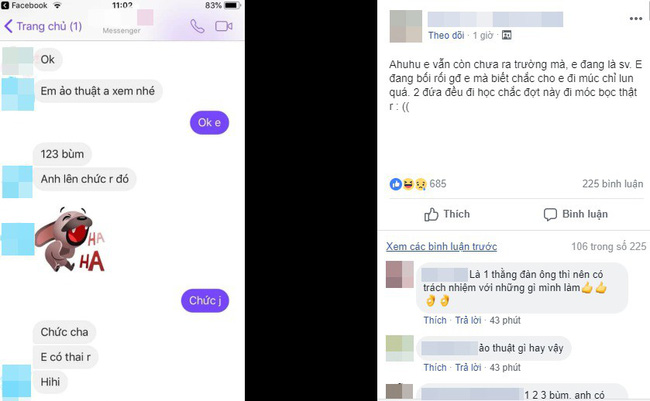This screenshot has height=401, width=650.
Task: Open the sad reaction emoji on post
Action: pyautogui.click(x=421, y=184)
